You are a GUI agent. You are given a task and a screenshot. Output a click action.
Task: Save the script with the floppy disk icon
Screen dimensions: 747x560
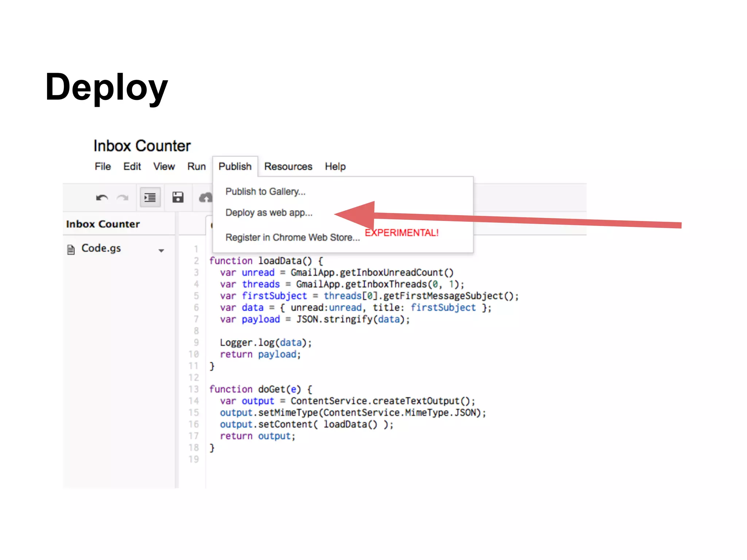(178, 198)
